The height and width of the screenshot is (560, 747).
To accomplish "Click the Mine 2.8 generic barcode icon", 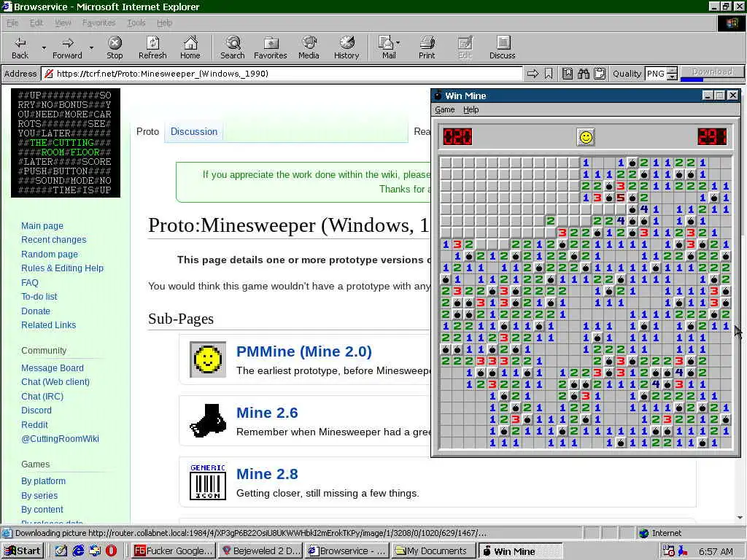I will [208, 482].
